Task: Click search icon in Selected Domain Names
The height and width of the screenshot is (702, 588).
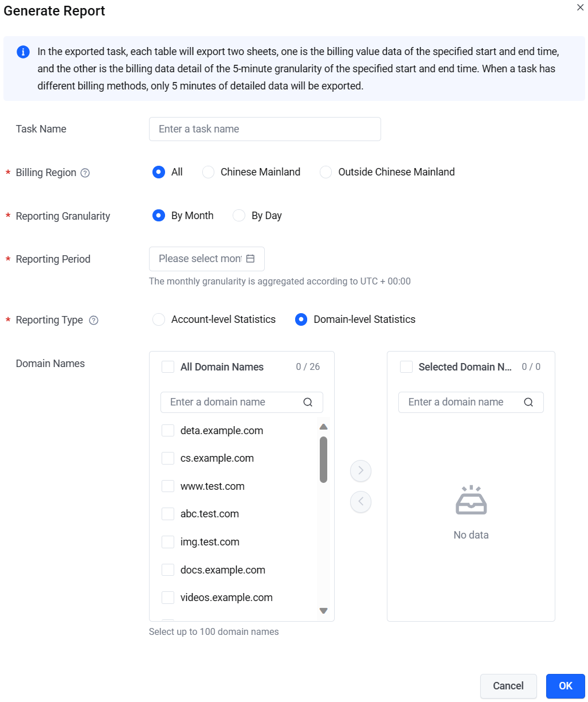Action: point(528,402)
